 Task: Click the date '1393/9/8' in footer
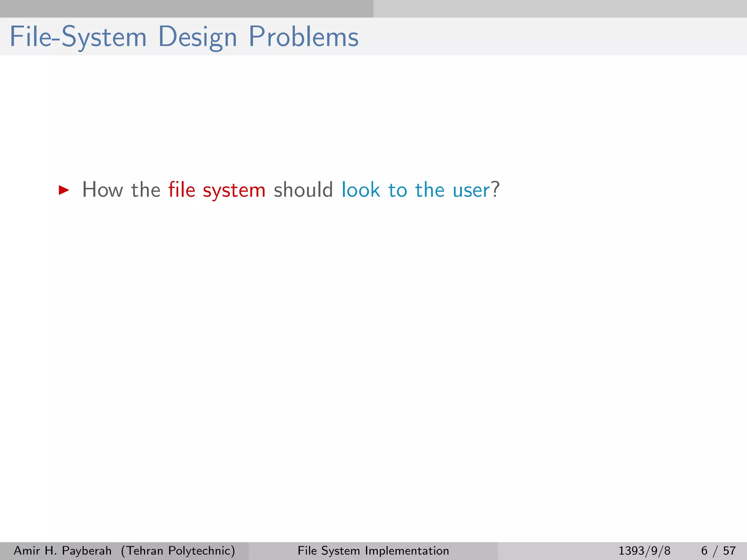(644, 551)
